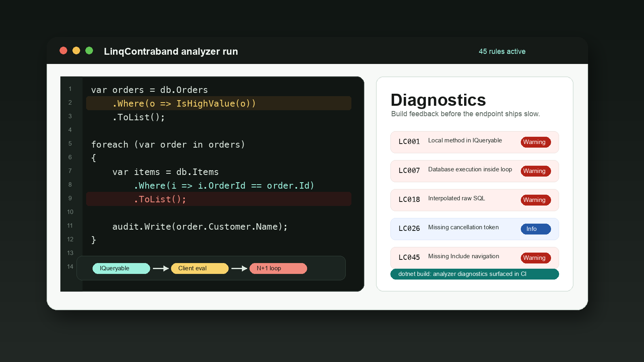Click the dotnet build analyzer diagnostics banner
Viewport: 644px width, 362px height.
click(x=475, y=274)
